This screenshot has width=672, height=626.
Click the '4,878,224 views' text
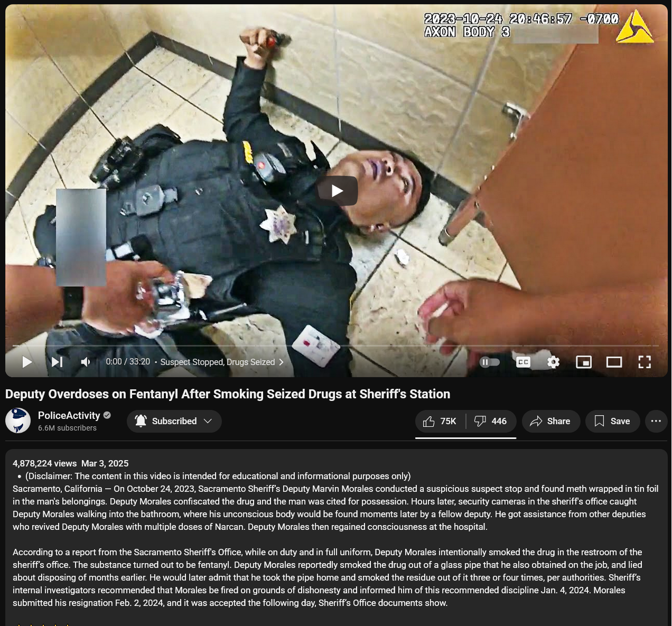(x=44, y=463)
